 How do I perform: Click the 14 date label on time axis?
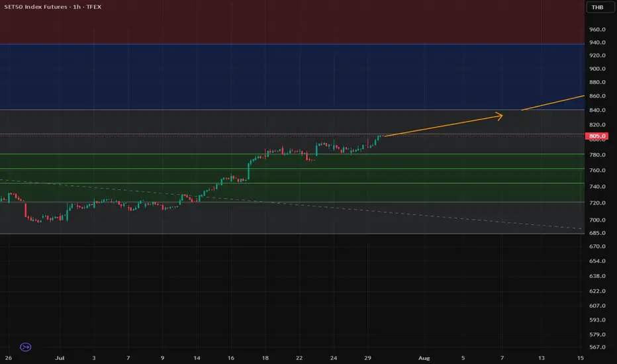[197, 358]
